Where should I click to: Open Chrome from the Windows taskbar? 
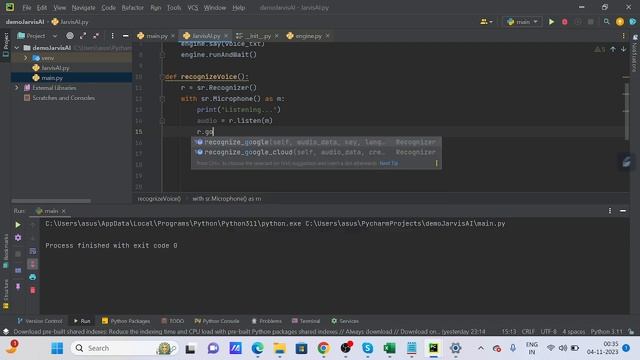(323, 348)
